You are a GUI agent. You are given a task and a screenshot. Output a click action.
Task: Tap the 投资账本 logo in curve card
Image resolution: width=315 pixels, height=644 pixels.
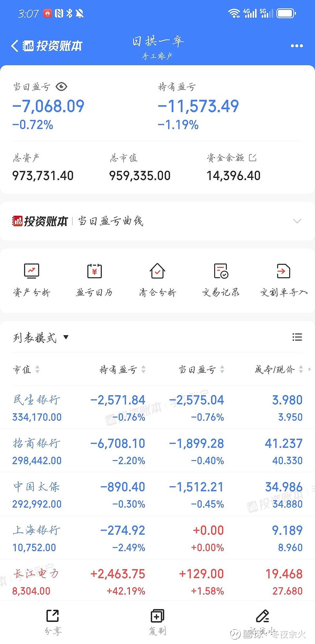[x=40, y=221]
